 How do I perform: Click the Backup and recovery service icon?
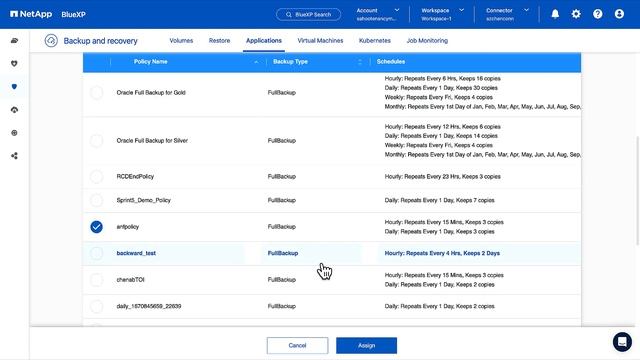click(51, 40)
